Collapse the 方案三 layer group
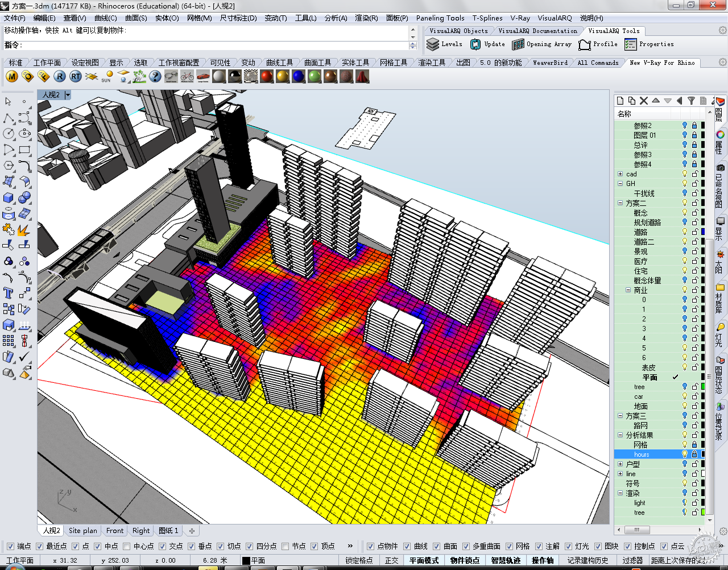Screen dimensions: 728x570 point(620,416)
